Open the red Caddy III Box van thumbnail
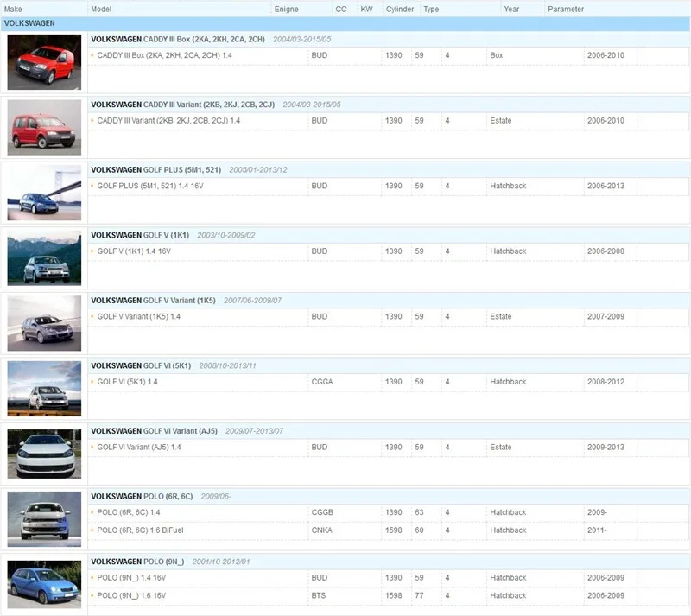 click(x=44, y=62)
